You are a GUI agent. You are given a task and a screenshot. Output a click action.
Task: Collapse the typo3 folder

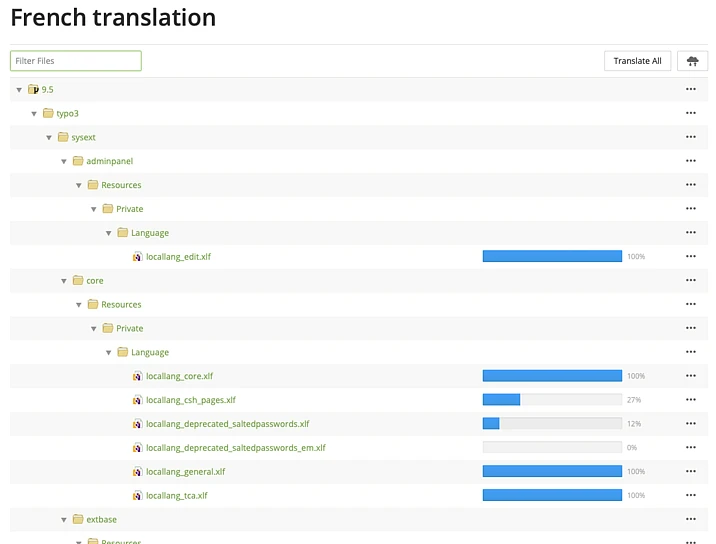[x=34, y=114]
